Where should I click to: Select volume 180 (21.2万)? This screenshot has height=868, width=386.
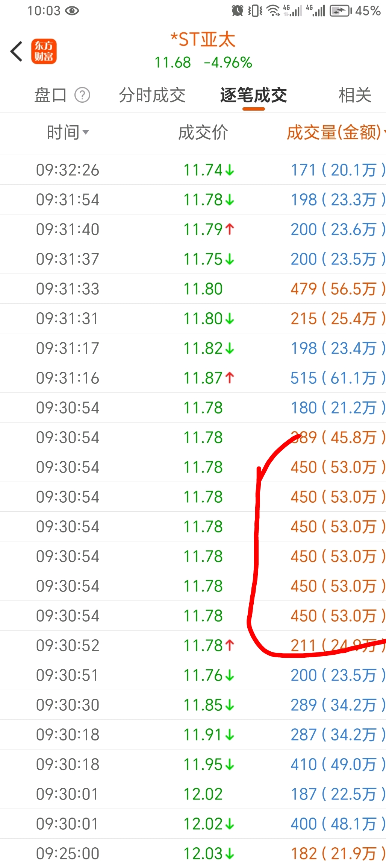pyautogui.click(x=338, y=408)
